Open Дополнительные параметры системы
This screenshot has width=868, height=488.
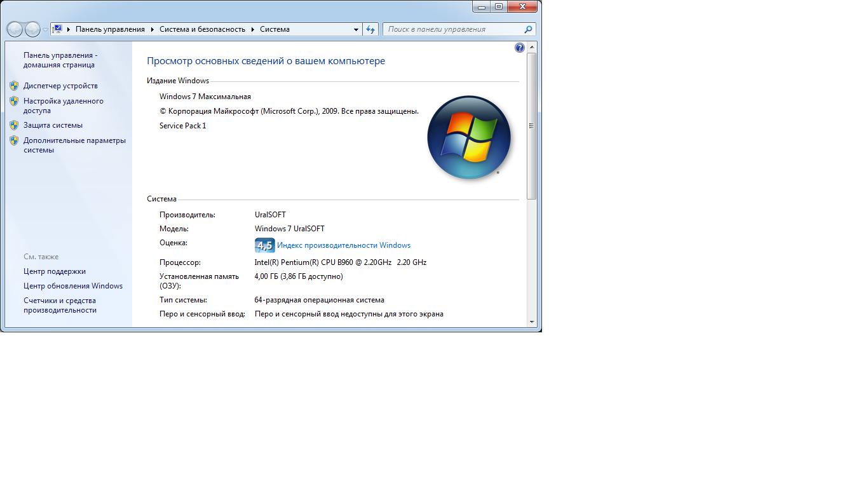click(x=74, y=145)
